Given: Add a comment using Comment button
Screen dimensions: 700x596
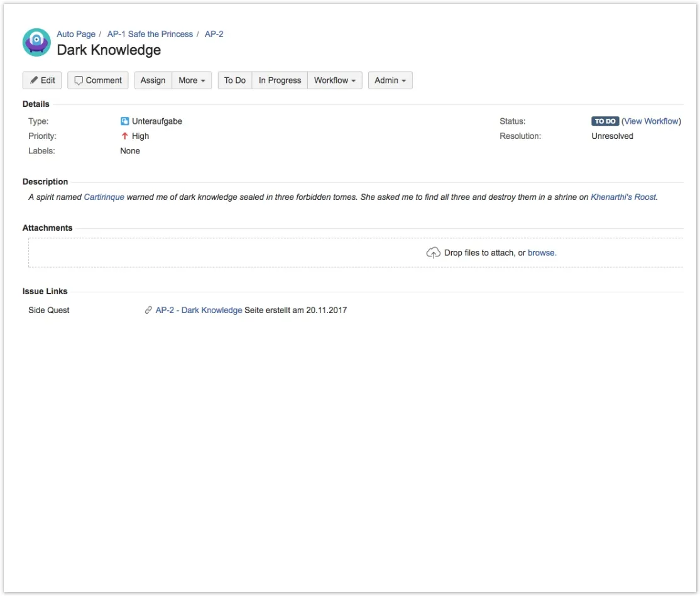Looking at the screenshot, I should pyautogui.click(x=98, y=80).
